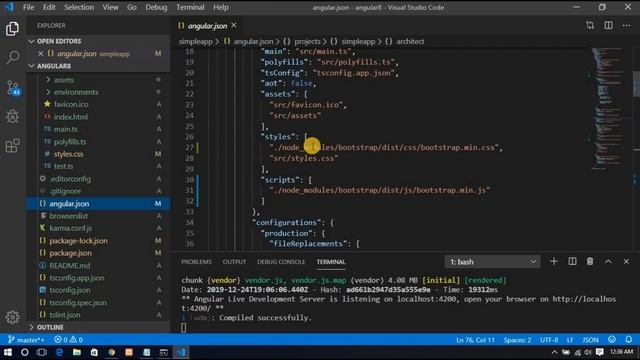Open the Windows Start menu
Image resolution: width=640 pixels, height=360 pixels.
(x=8, y=352)
